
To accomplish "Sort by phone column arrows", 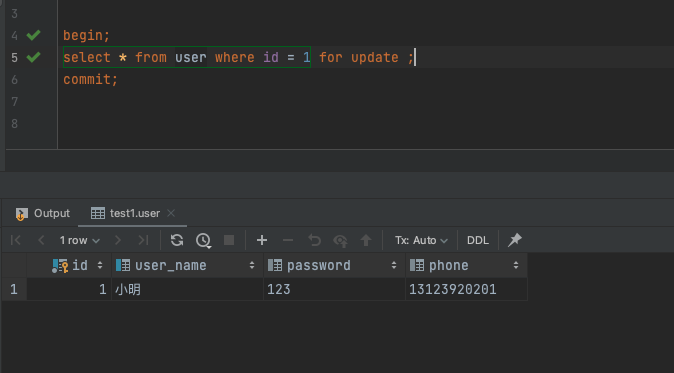I will (x=516, y=265).
